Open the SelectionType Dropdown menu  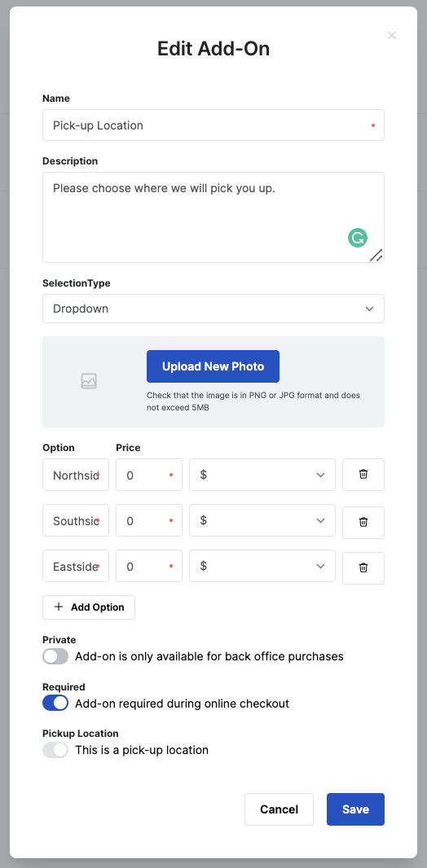click(x=213, y=309)
